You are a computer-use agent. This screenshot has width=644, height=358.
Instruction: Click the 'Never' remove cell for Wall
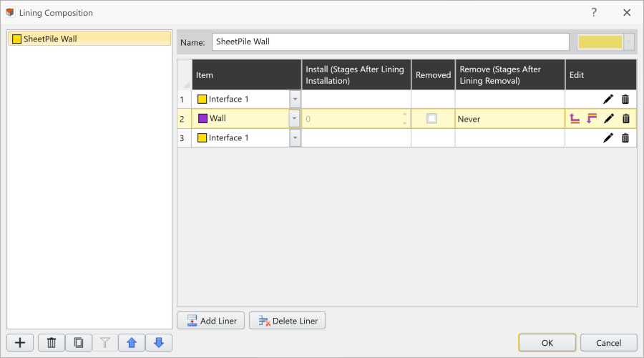pos(509,119)
